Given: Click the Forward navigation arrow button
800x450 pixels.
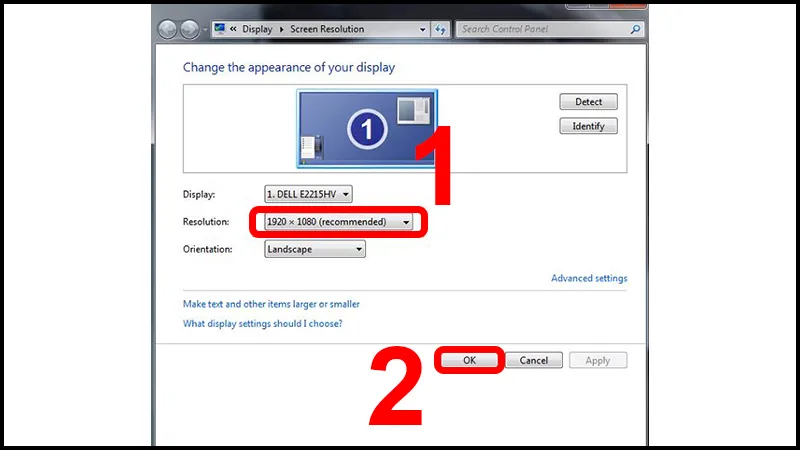Looking at the screenshot, I should coord(190,29).
